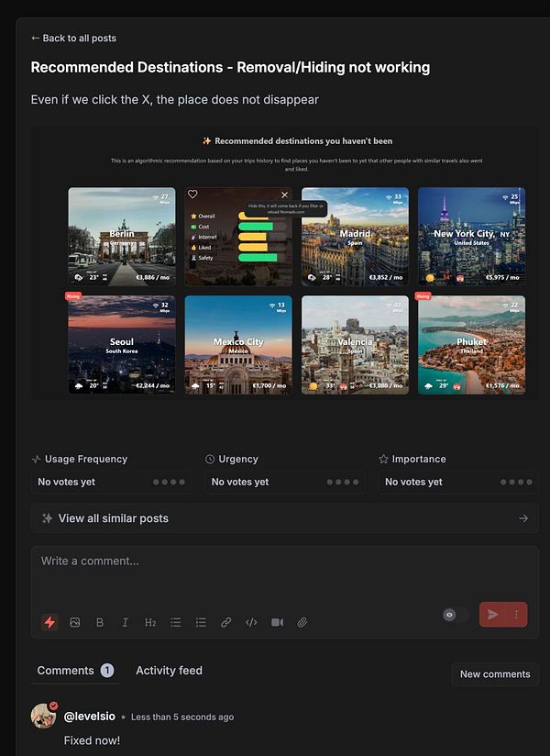Insert a numbered list

click(x=201, y=622)
